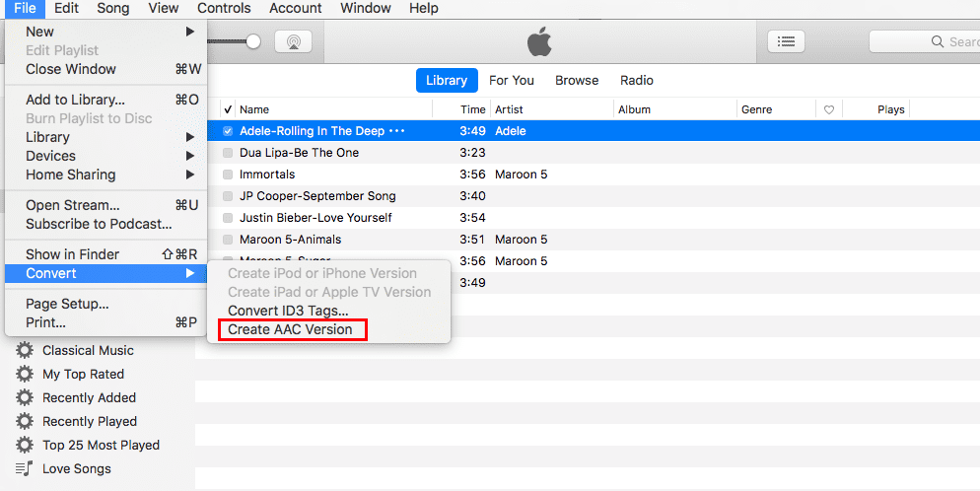Open the View menu
Screen dimensions: 980x491
163,8
